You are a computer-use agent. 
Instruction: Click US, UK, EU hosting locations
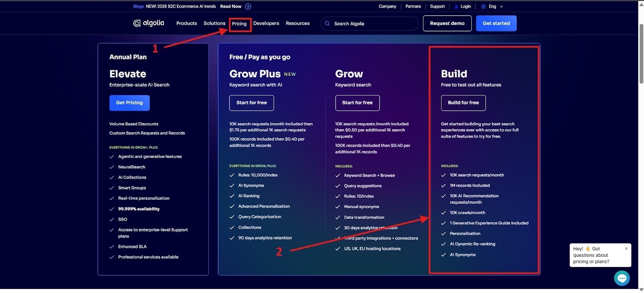click(372, 249)
